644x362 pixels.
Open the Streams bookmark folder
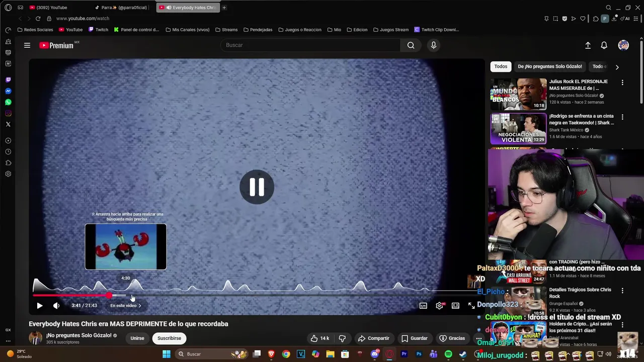[x=226, y=30]
